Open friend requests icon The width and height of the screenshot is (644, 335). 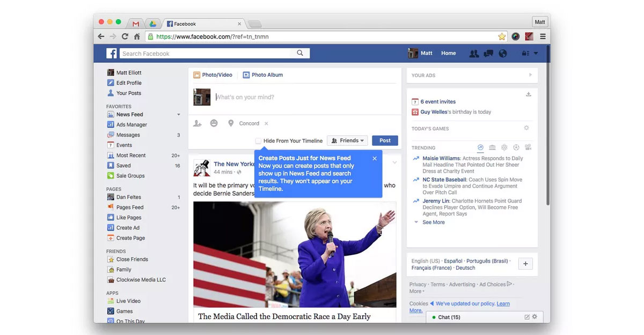tap(474, 54)
